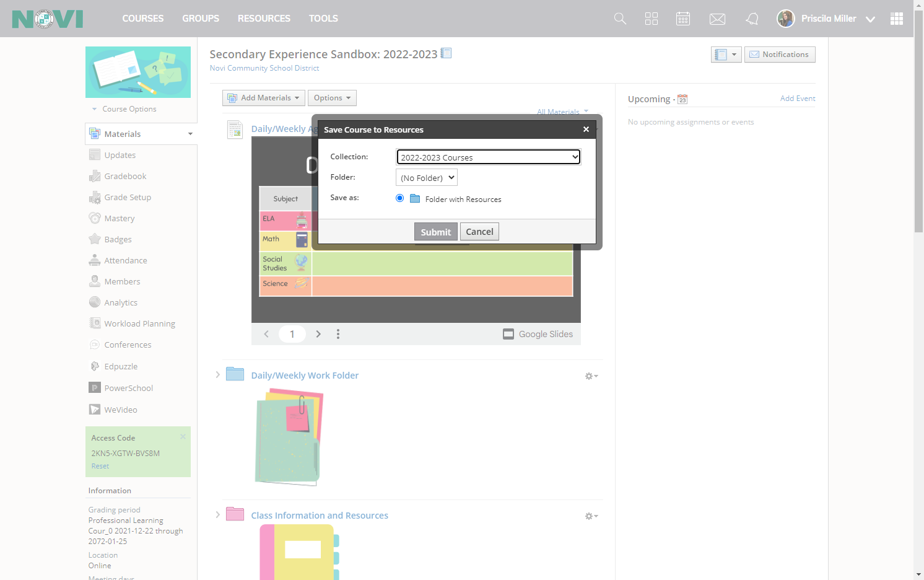Viewport: 924px width, 580px height.
Task: Open slide options three-dot menu
Action: click(x=338, y=334)
